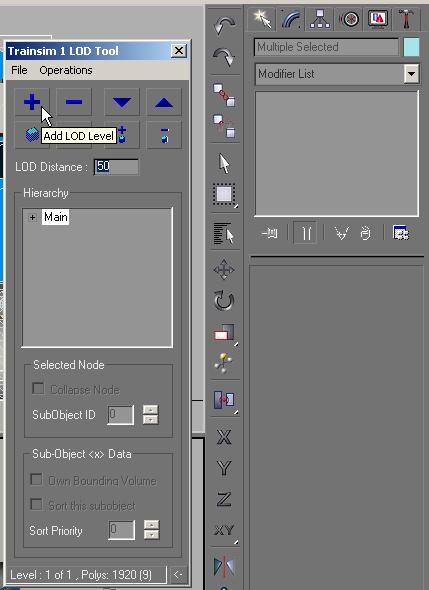
Task: Activate the Select and Rotate tool
Action: 224,300
